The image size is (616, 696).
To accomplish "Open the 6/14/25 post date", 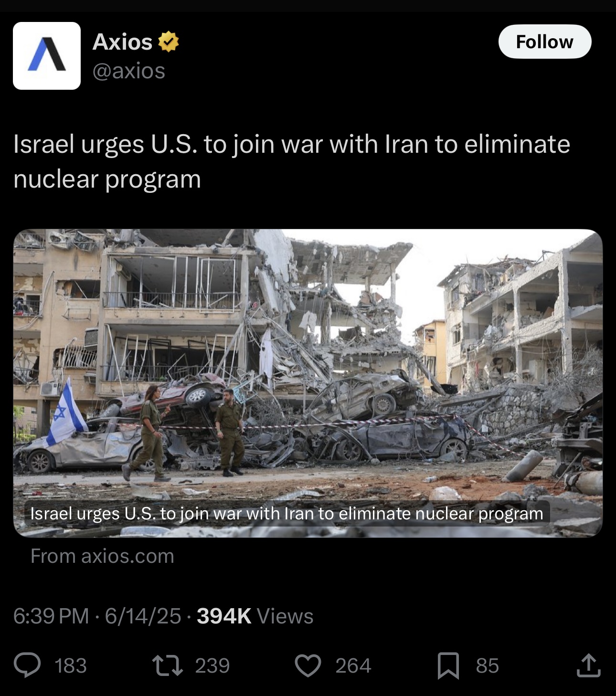I will point(143,616).
